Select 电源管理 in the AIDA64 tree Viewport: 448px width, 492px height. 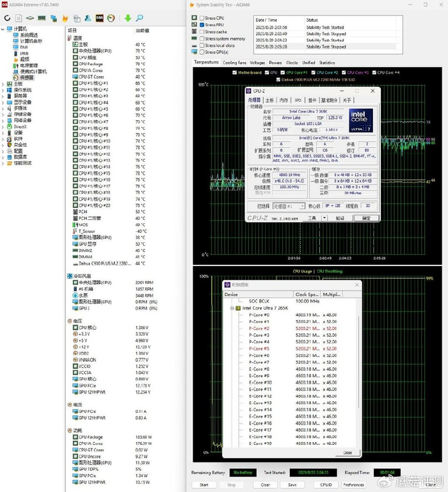click(x=29, y=65)
